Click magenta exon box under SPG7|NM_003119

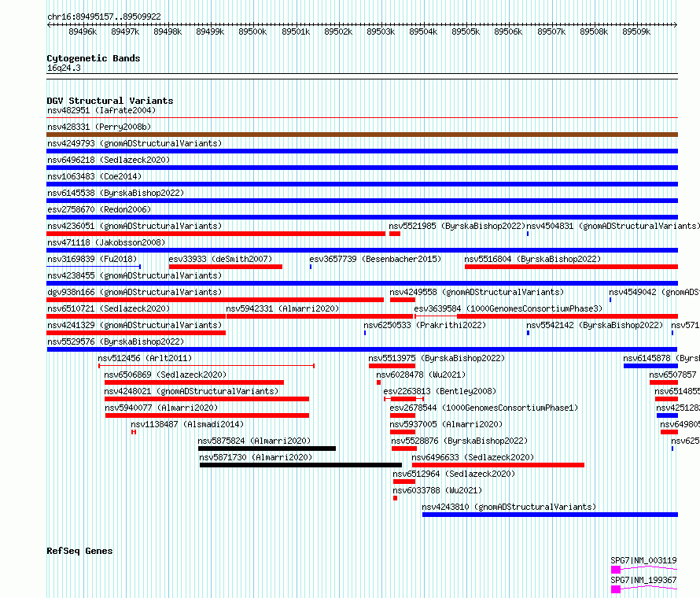click(616, 570)
